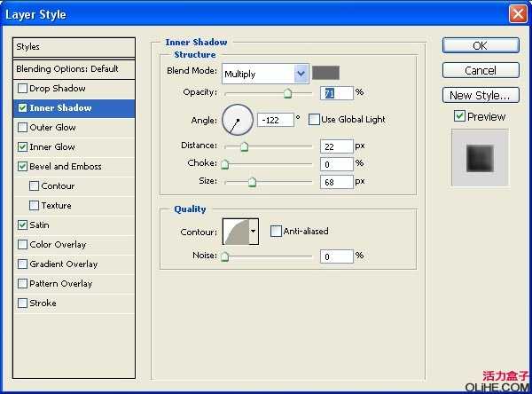Click the New Style... button
Viewport: 532px width, 394px height.
point(480,95)
